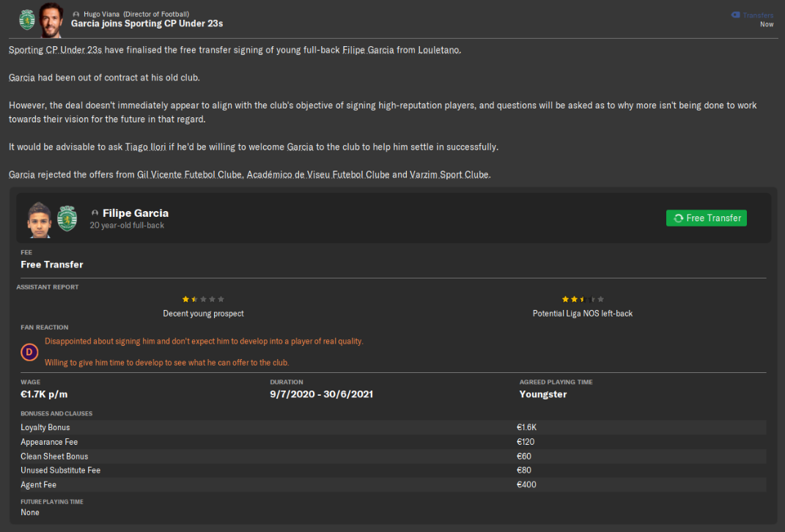Viewport: 785px width, 532px height.
Task: Click the '20 year-old full-back' description
Action: coord(127,226)
